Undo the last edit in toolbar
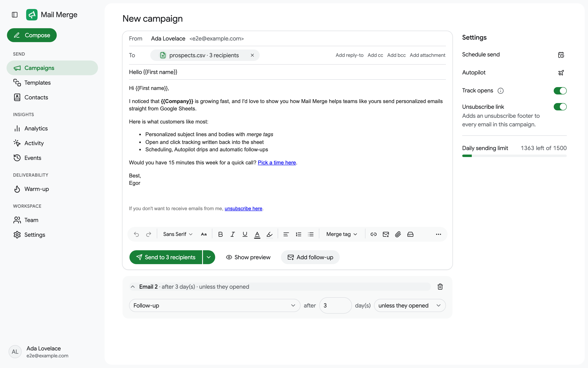This screenshot has width=588, height=368. coord(136,234)
